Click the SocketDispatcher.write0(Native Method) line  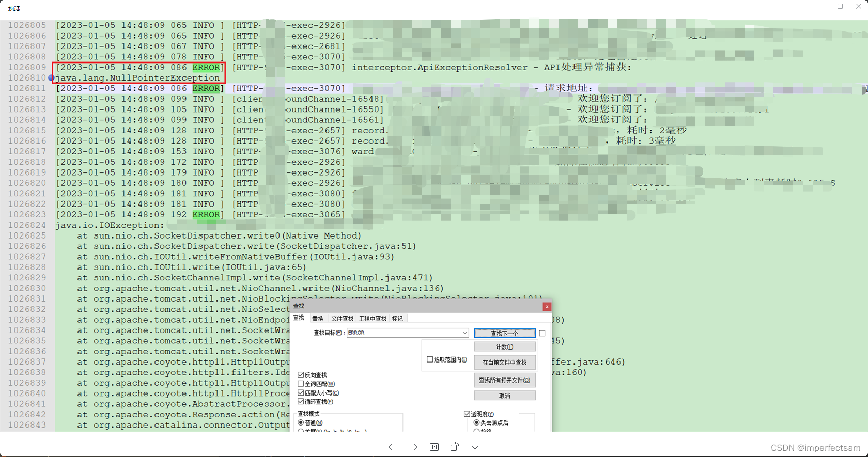point(219,236)
